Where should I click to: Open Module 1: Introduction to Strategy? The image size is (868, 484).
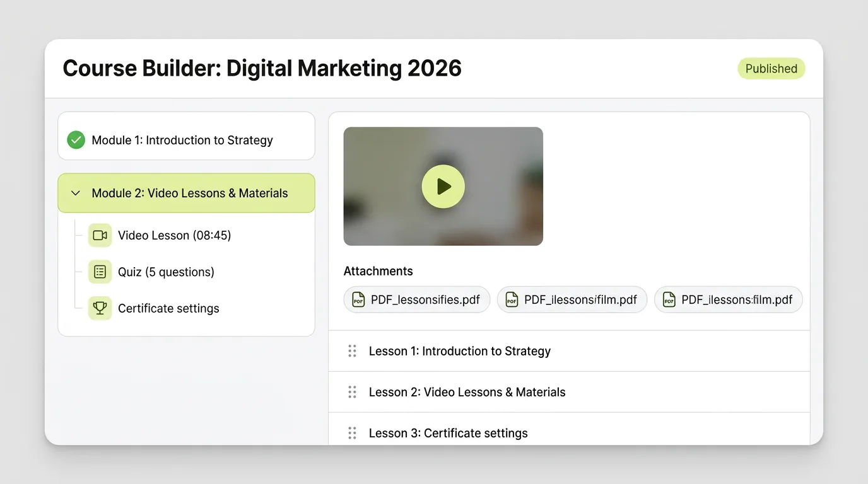[x=186, y=136]
